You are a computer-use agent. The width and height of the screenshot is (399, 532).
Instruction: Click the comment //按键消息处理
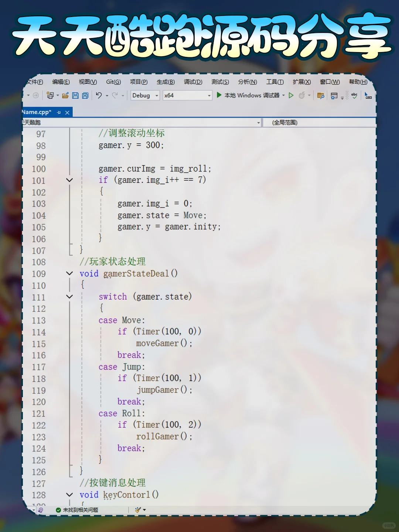tap(113, 483)
